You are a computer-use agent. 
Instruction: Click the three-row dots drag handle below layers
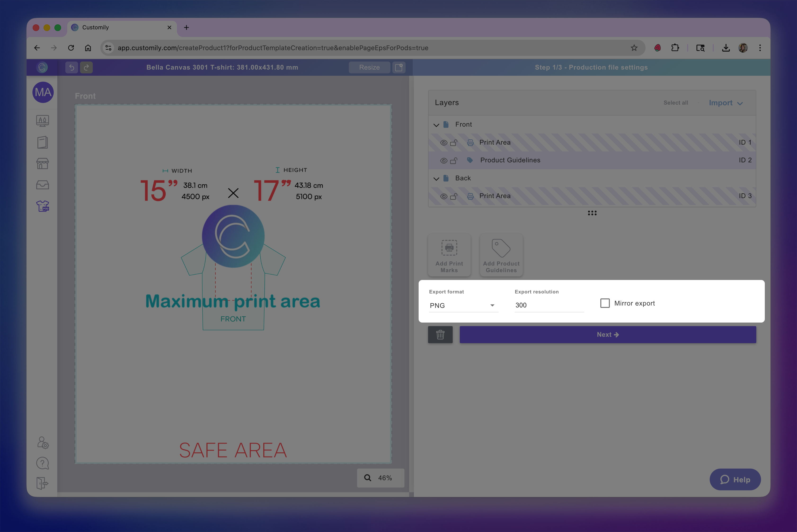pyautogui.click(x=592, y=213)
